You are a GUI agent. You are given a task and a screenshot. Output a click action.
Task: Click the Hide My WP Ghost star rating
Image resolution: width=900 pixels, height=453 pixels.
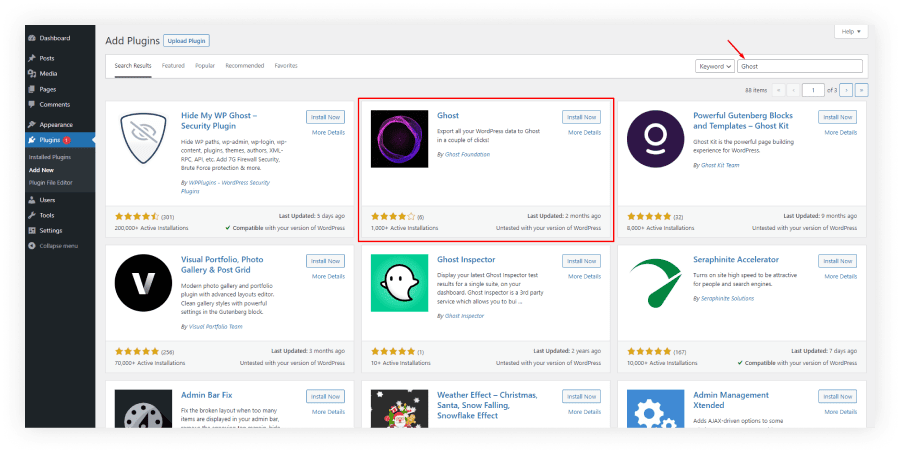tap(137, 216)
